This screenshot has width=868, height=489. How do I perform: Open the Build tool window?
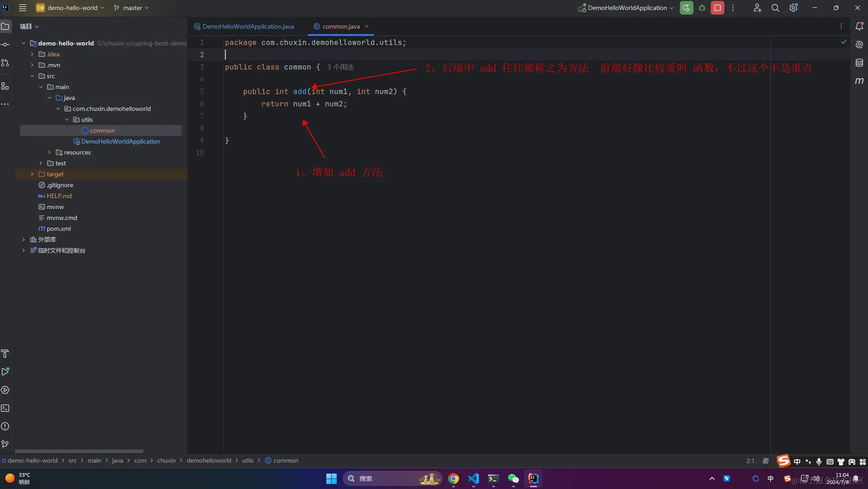(5, 354)
